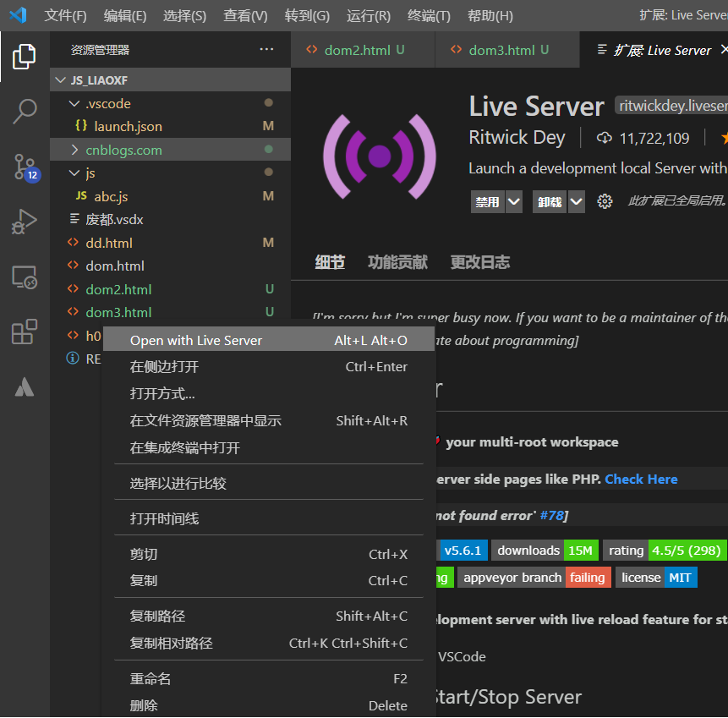Open the Search view in activity bar
Image resolution: width=728 pixels, height=718 pixels.
pyautogui.click(x=25, y=112)
